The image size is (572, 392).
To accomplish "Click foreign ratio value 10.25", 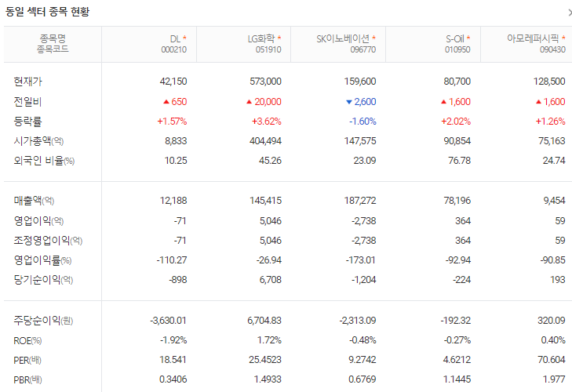I will [176, 161].
